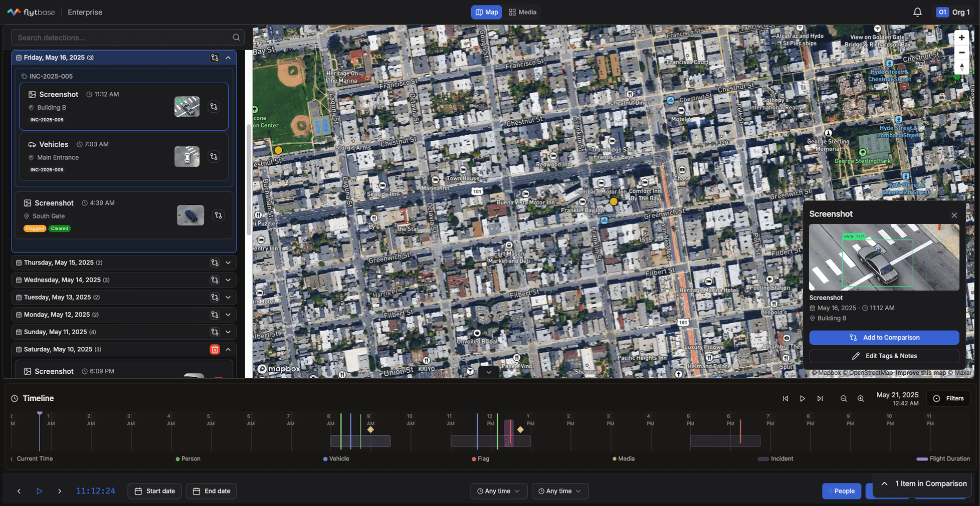
Task: Switch to the Map tab
Action: [486, 12]
